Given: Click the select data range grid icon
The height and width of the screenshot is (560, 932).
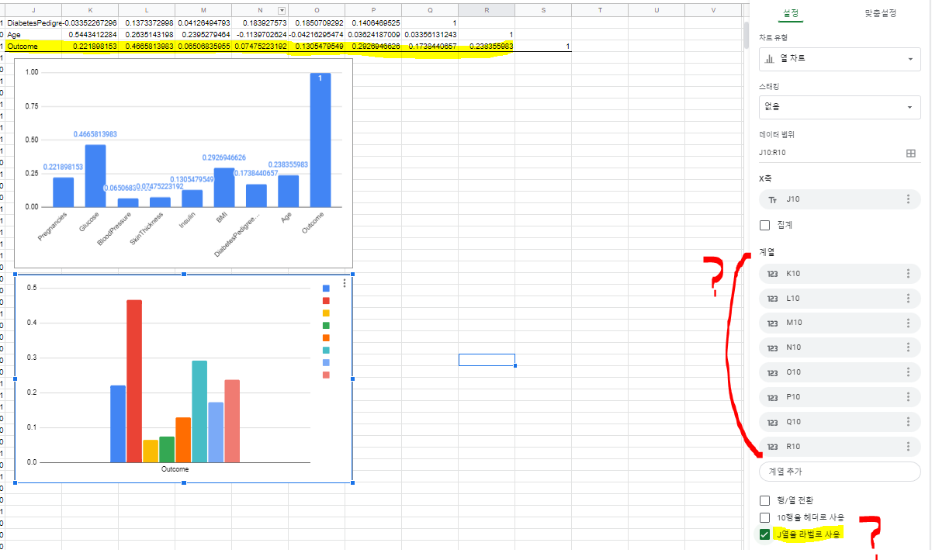Looking at the screenshot, I should coord(911,153).
